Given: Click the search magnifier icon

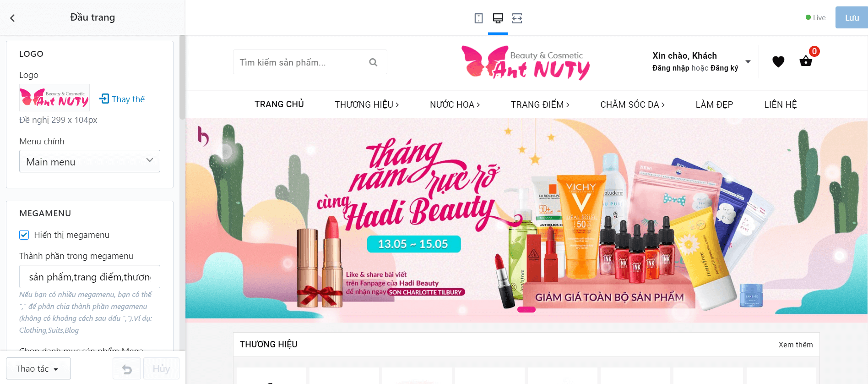Looking at the screenshot, I should tap(373, 62).
